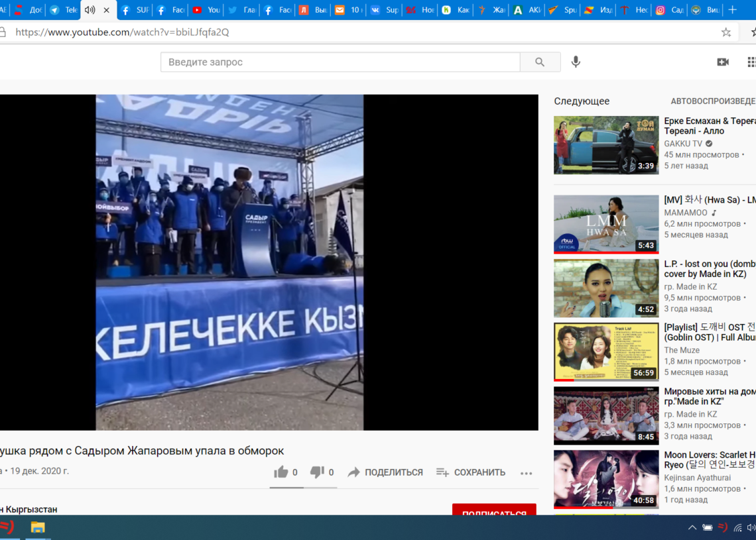756x540 pixels.
Task: Click the СОХРАНИТЬ save button
Action: coord(471,472)
